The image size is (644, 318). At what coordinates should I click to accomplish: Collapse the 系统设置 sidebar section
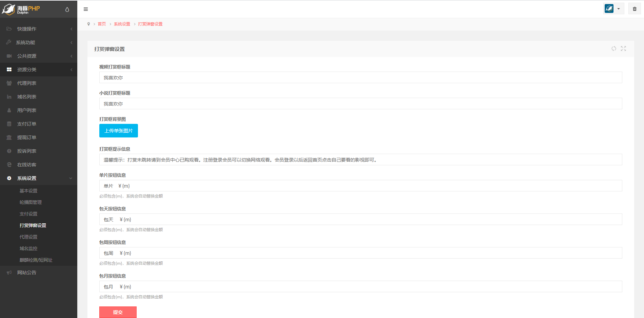point(38,178)
